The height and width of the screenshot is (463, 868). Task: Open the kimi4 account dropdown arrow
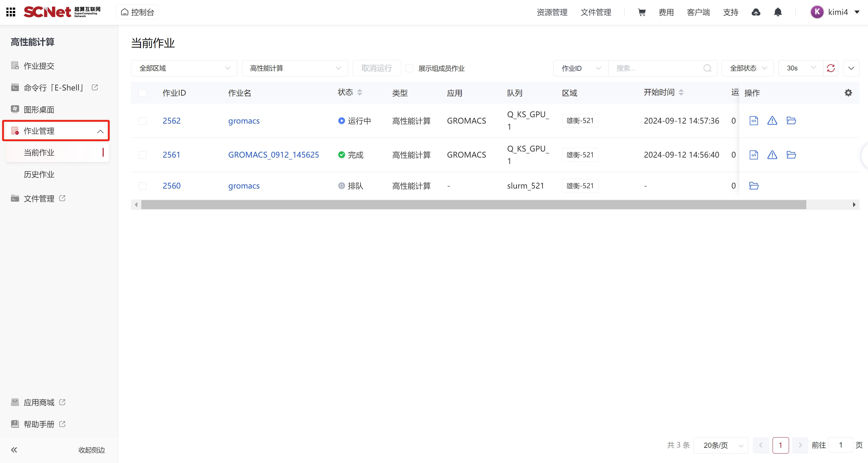point(856,12)
